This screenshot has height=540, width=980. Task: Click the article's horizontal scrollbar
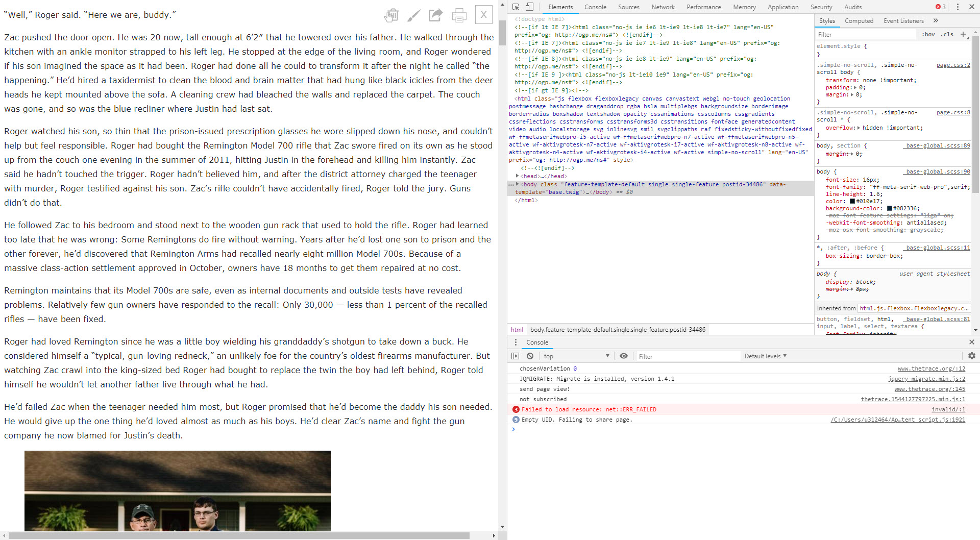click(x=239, y=536)
